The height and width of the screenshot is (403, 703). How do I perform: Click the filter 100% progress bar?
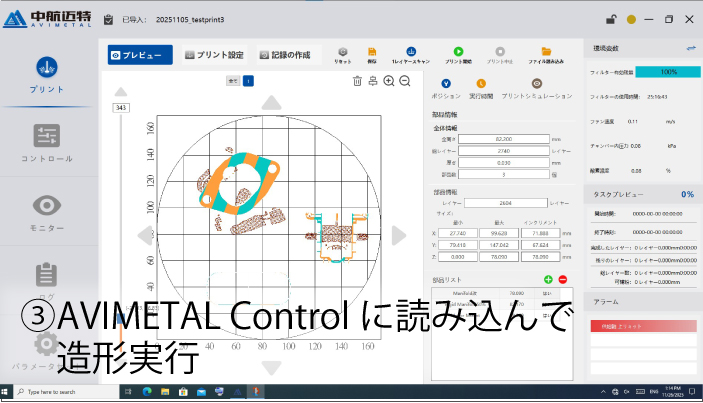coord(668,72)
